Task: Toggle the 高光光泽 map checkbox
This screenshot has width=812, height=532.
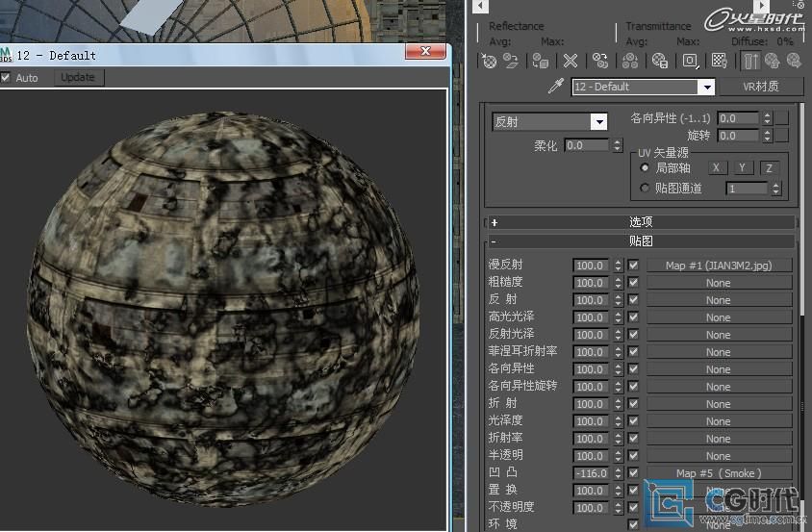Action: (633, 317)
